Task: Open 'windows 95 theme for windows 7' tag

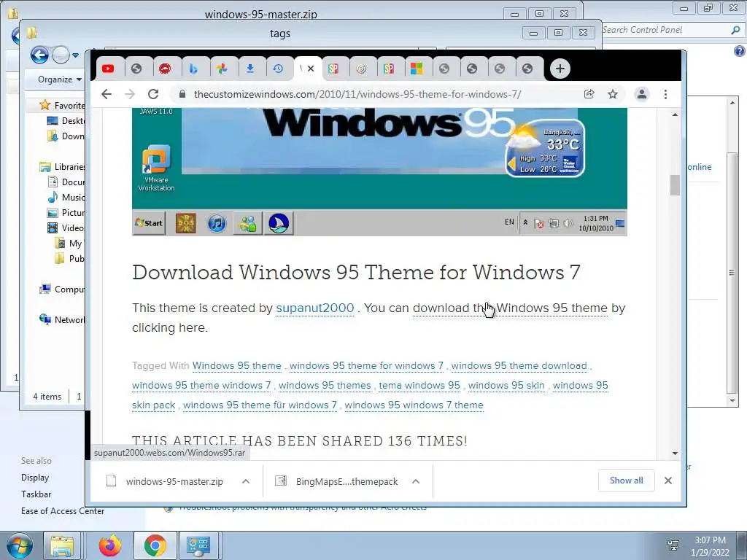Action: [366, 366]
